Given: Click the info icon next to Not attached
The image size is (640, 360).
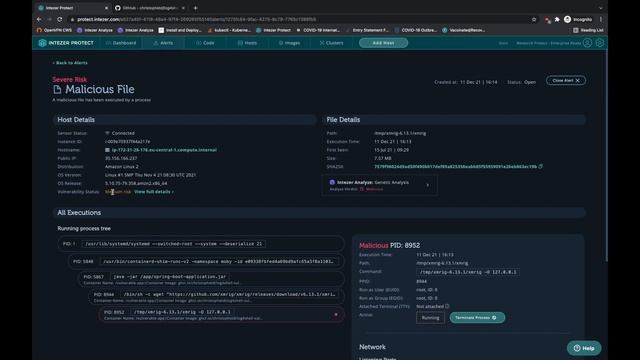Looking at the screenshot, I should click(447, 306).
